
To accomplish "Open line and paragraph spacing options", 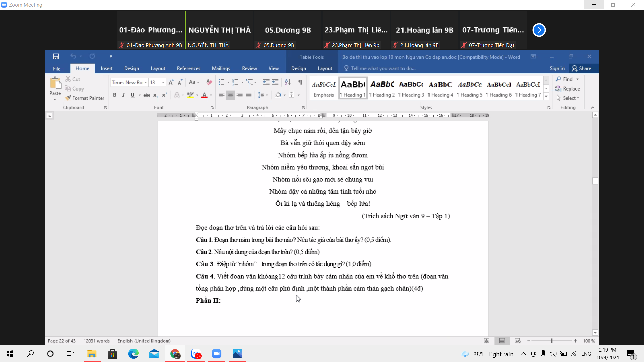I will (x=263, y=95).
